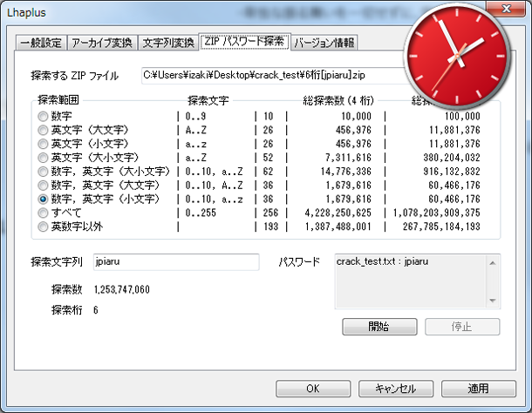Click the ZIP file path field

[273, 76]
